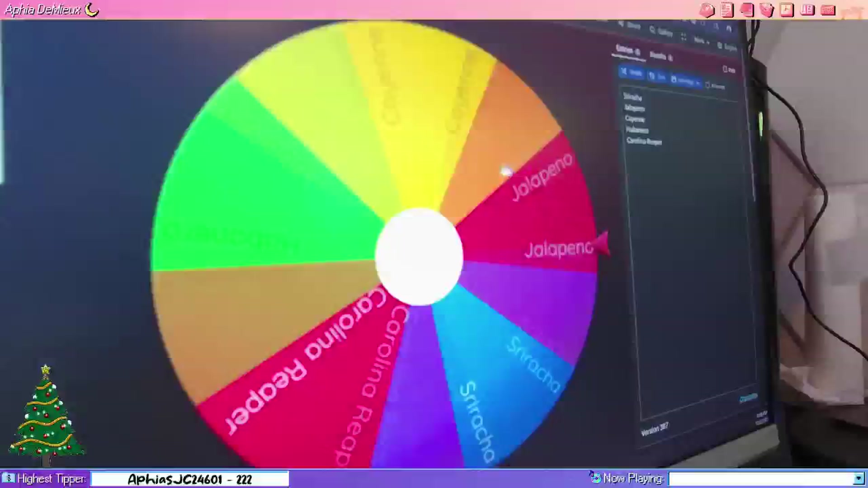Open the More menu in wheel header
This screenshot has width=868, height=488.
(701, 41)
